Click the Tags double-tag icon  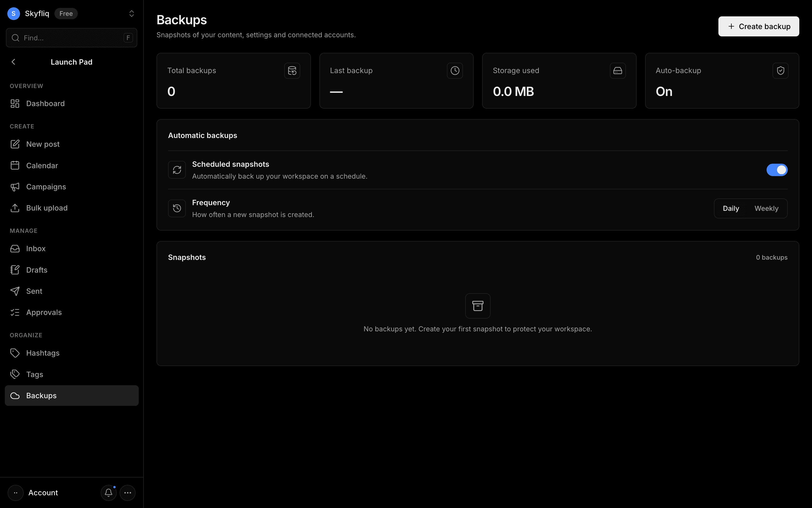click(x=15, y=374)
